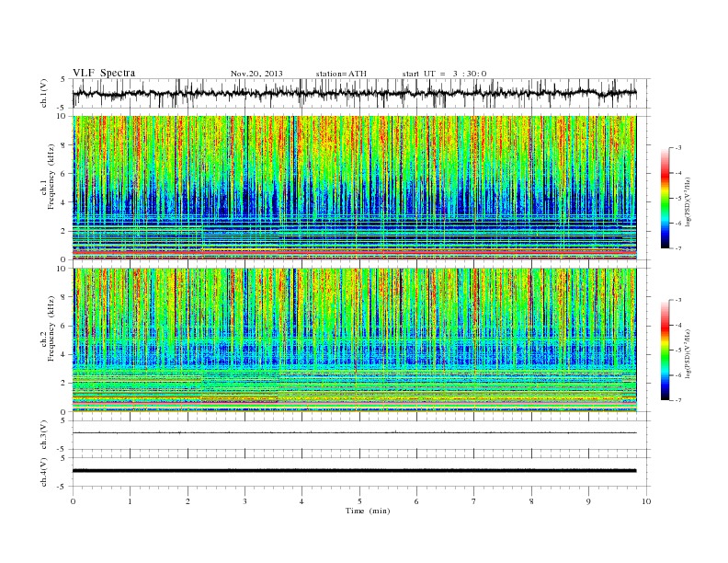Click the time axis tick label '0'
This screenshot has width=728, height=563.
pyautogui.click(x=73, y=501)
